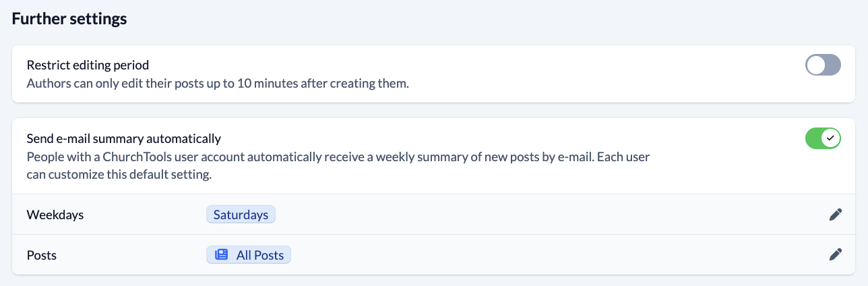Disable the e-mail summary automatic sending switch
Image resolution: width=868 pixels, height=286 pixels.
(823, 138)
